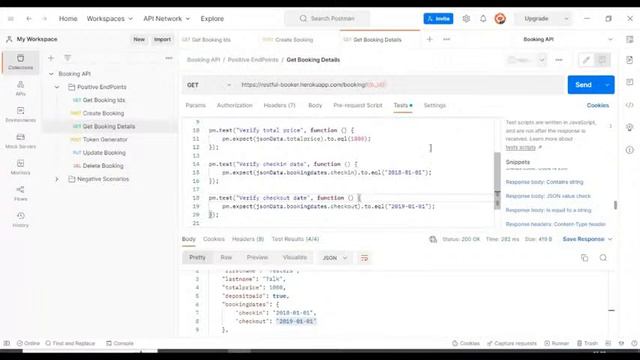The image size is (640, 360).
Task: Click the New button
Action: click(x=139, y=39)
